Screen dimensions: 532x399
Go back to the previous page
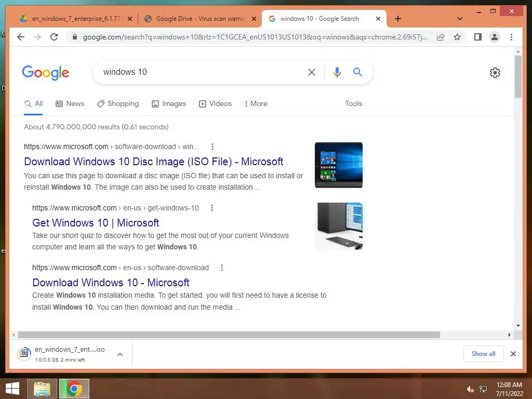[21, 37]
